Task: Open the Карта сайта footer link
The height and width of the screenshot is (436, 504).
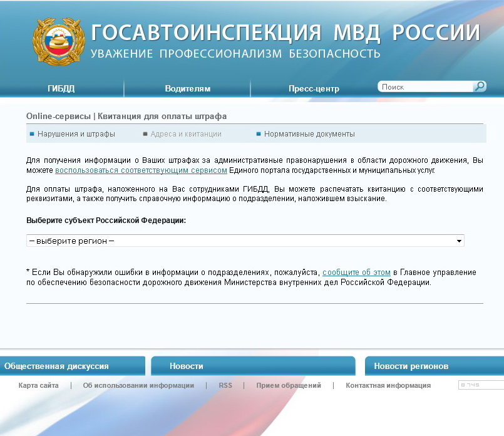Action: 39,386
